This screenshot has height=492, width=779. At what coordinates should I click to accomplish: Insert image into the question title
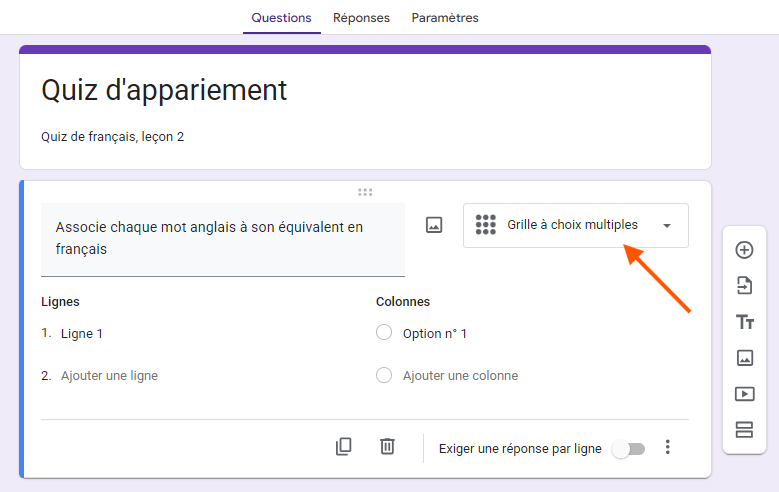434,225
